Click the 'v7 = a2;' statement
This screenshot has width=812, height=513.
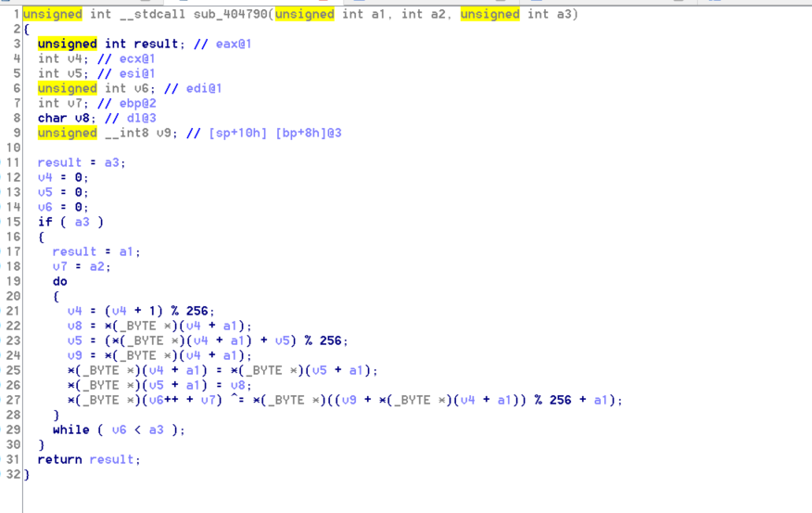82,267
